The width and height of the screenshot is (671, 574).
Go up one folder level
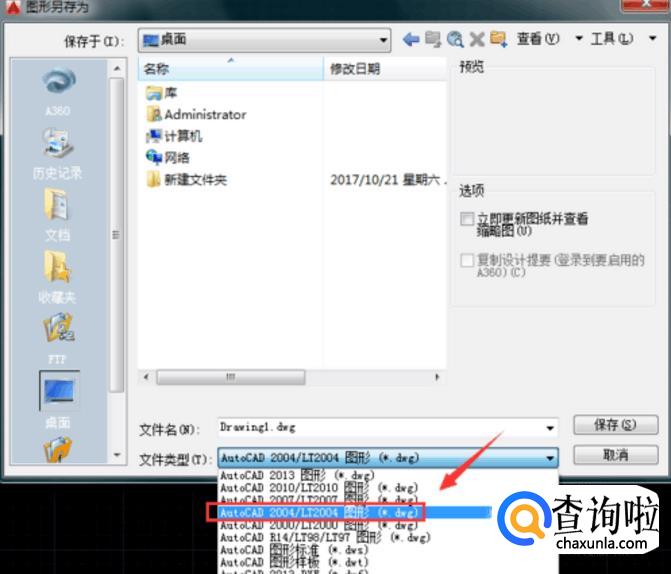click(x=433, y=39)
